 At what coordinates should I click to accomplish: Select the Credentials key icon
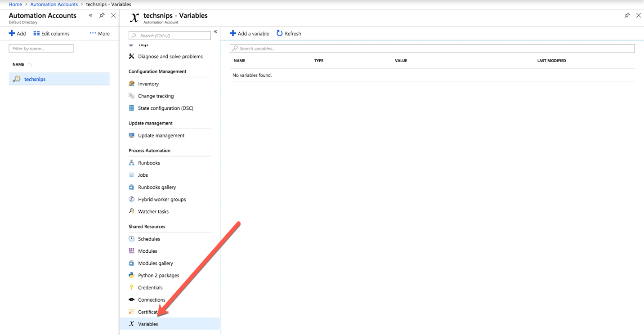pyautogui.click(x=131, y=287)
